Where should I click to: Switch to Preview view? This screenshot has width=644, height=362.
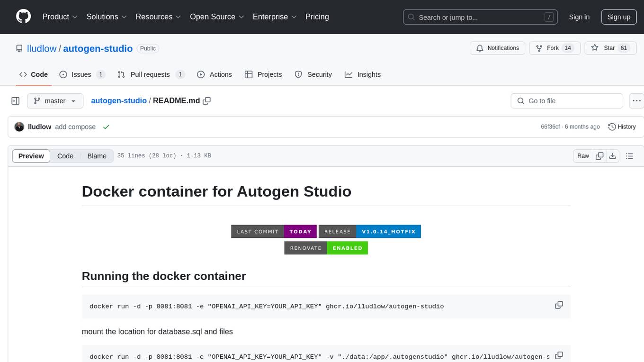[31, 156]
